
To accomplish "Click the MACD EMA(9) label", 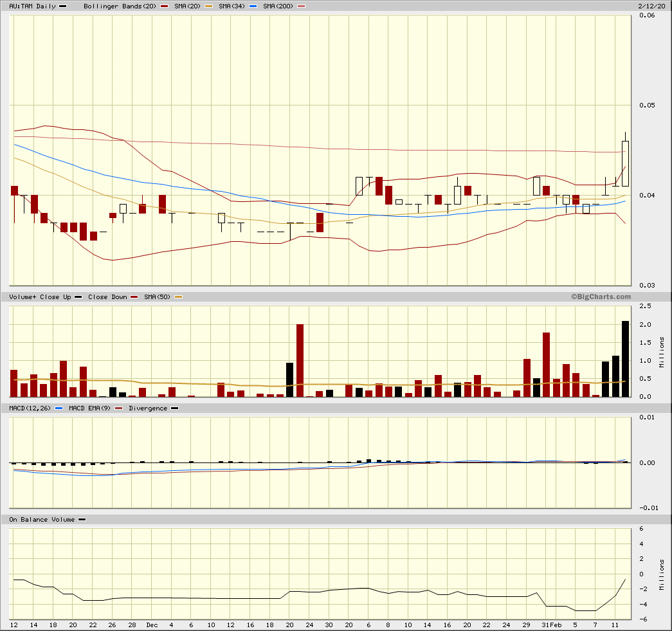I will pyautogui.click(x=89, y=408).
